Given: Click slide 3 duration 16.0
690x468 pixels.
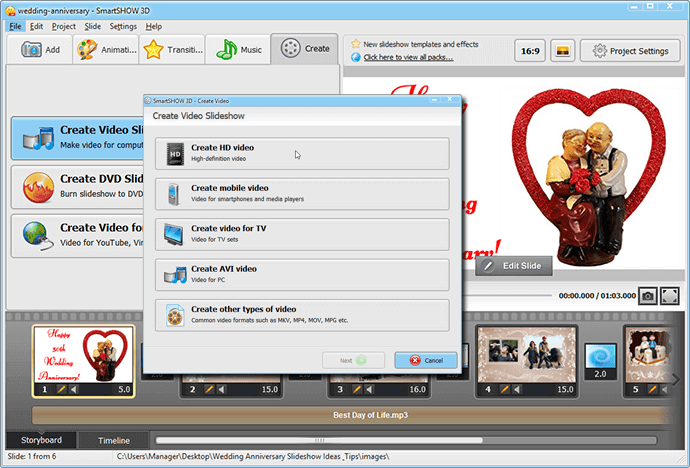Looking at the screenshot, I should coord(418,389).
